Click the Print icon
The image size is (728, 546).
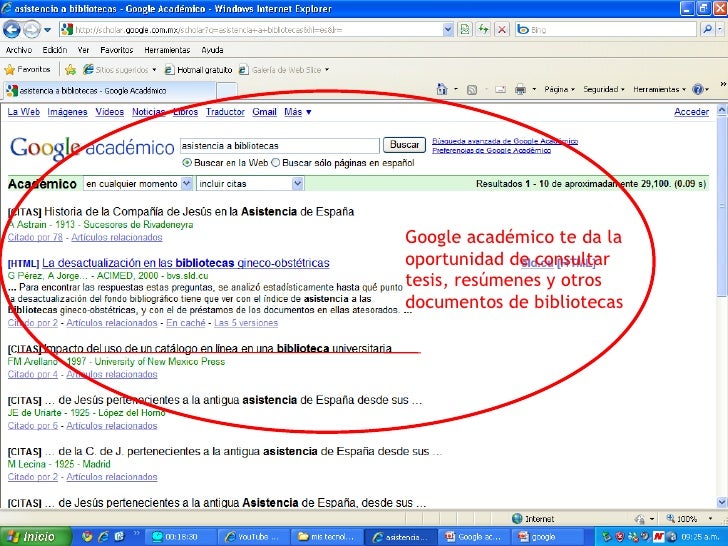point(520,90)
